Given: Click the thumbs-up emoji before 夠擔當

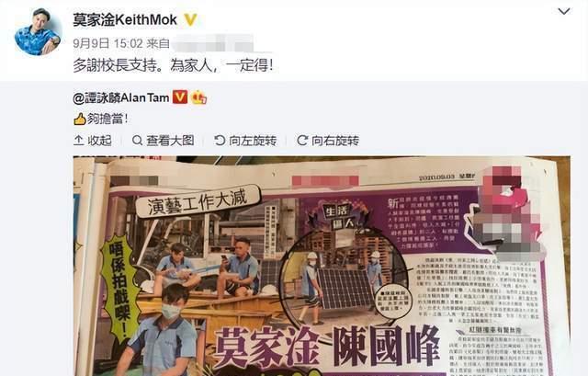Looking at the screenshot, I should tap(80, 119).
